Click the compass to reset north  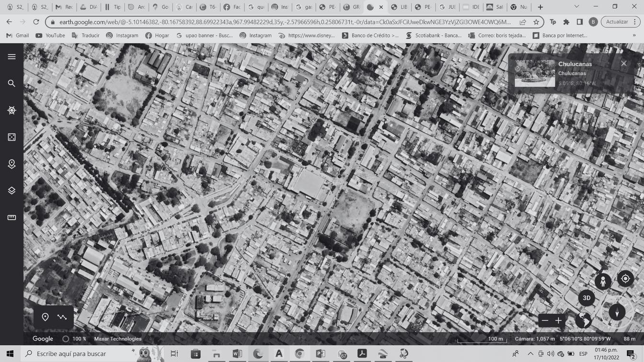click(617, 312)
